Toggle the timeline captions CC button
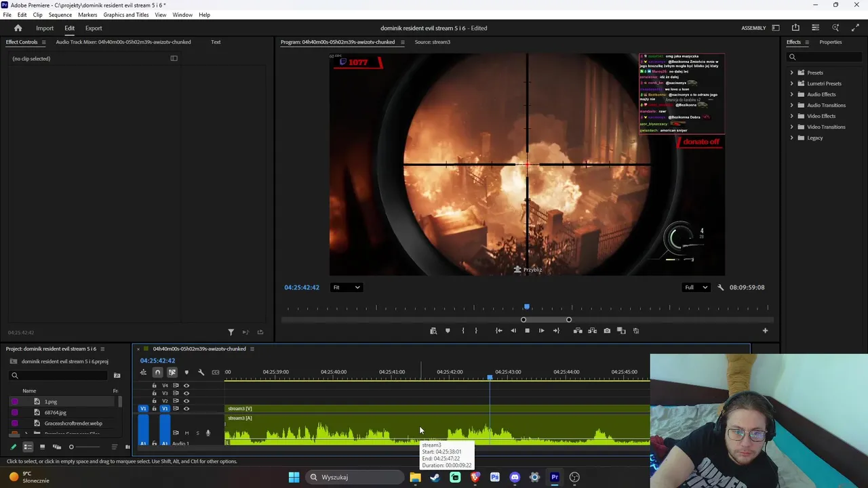Viewport: 868px width, 488px height. tap(216, 372)
